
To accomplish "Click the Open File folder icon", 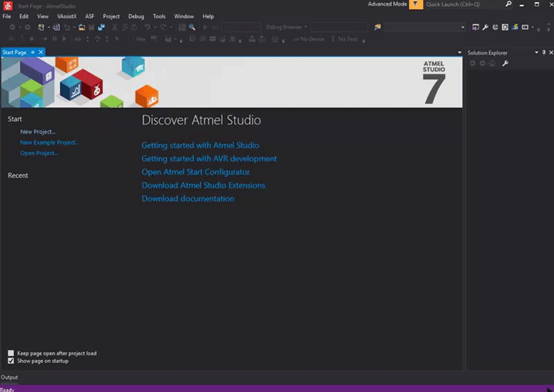I will pyautogui.click(x=82, y=27).
